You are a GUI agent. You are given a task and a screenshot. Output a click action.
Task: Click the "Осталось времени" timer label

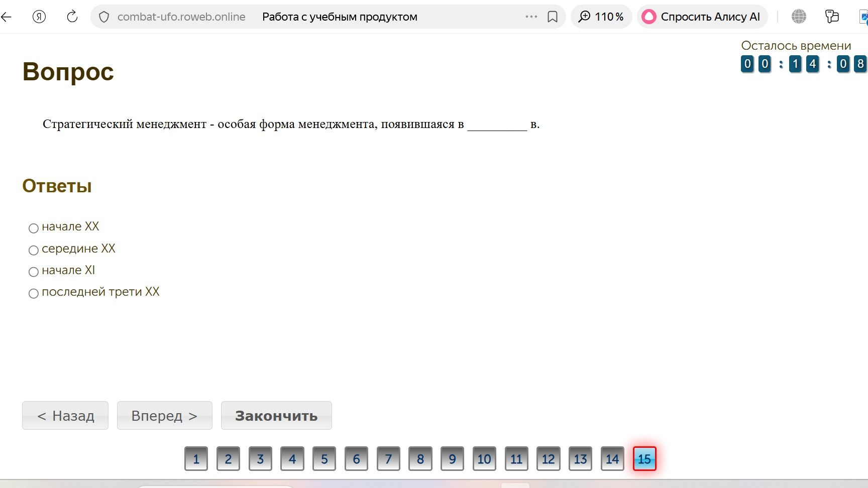[x=796, y=46]
